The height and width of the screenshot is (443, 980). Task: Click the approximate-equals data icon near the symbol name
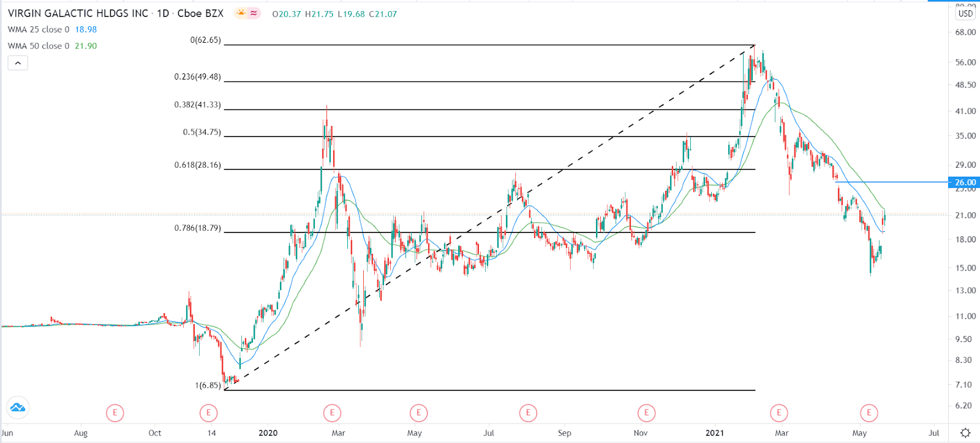(x=254, y=13)
